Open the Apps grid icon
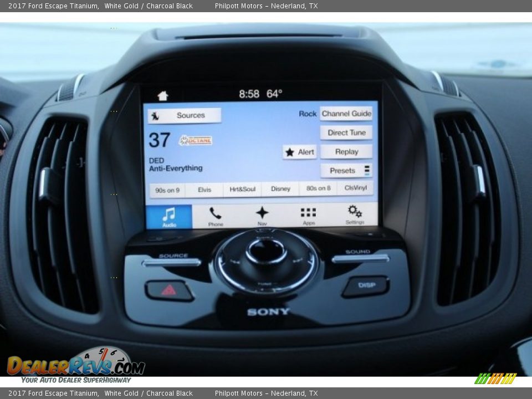 pos(309,216)
